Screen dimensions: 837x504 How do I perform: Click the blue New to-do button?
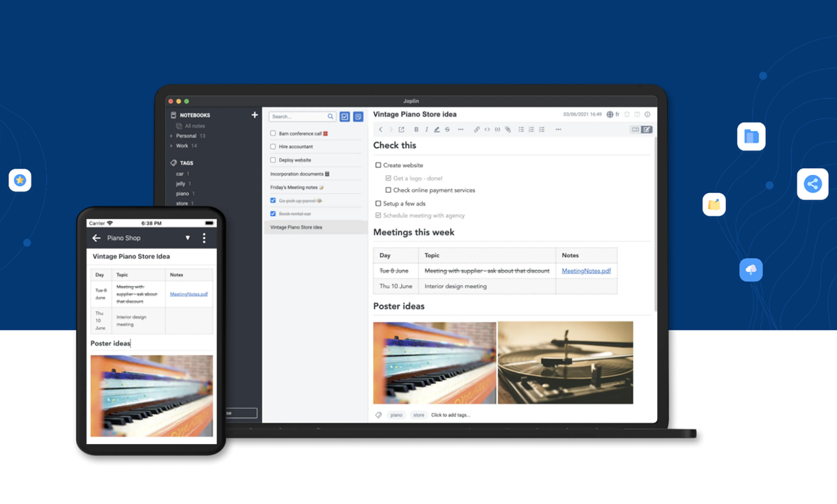345,117
